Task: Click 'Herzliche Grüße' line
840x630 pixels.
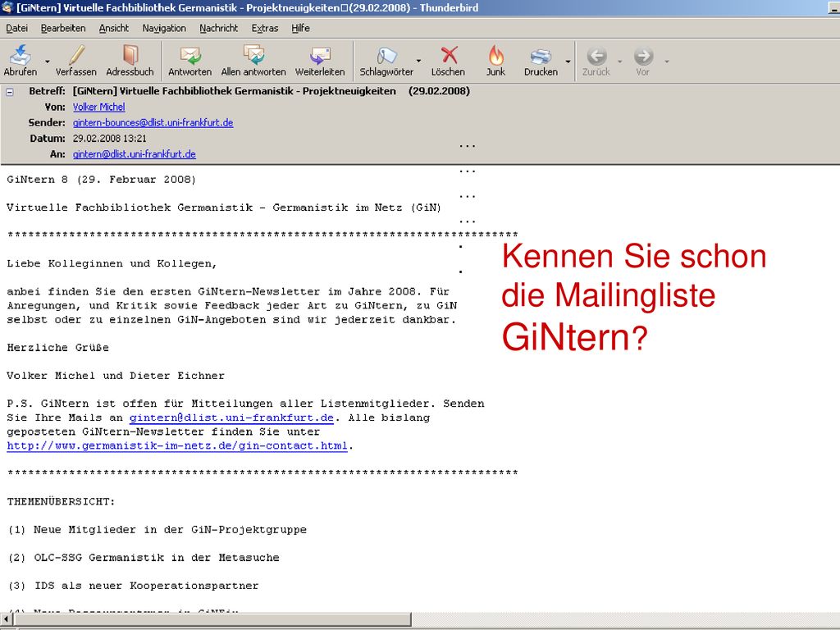Action: click(58, 348)
